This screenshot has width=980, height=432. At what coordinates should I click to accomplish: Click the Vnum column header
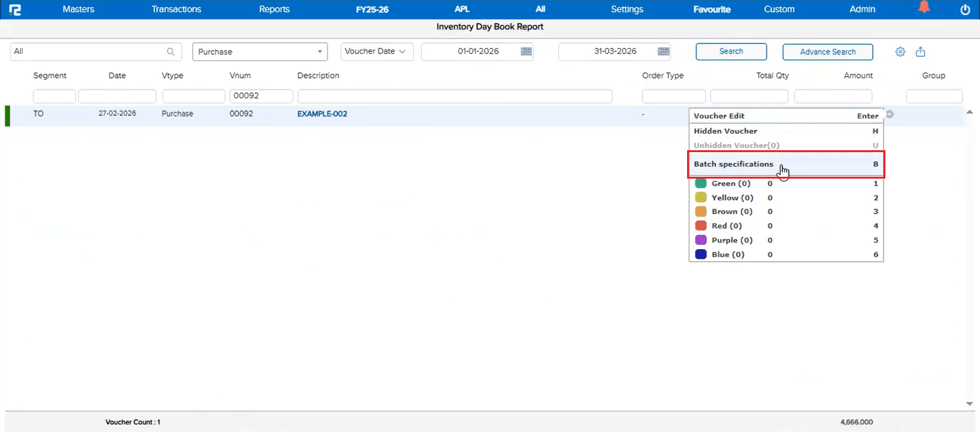240,76
